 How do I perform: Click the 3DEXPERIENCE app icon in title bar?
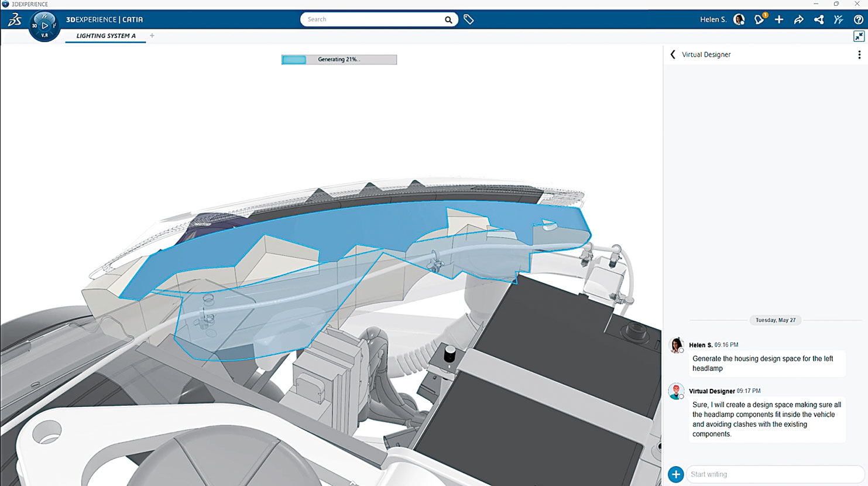click(x=5, y=4)
